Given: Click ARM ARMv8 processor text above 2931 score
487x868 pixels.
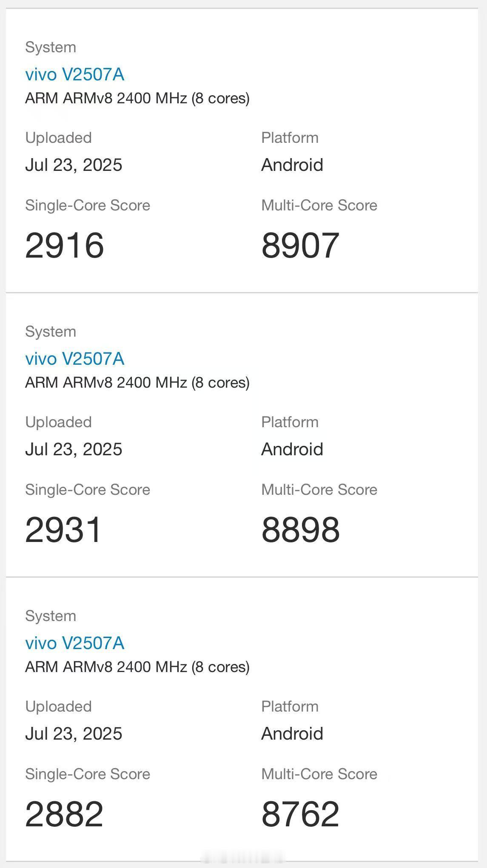Looking at the screenshot, I should click(x=137, y=383).
